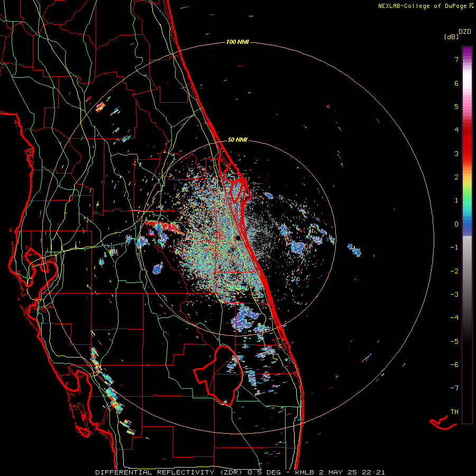Click the 50 NMI range ring label

237,140
